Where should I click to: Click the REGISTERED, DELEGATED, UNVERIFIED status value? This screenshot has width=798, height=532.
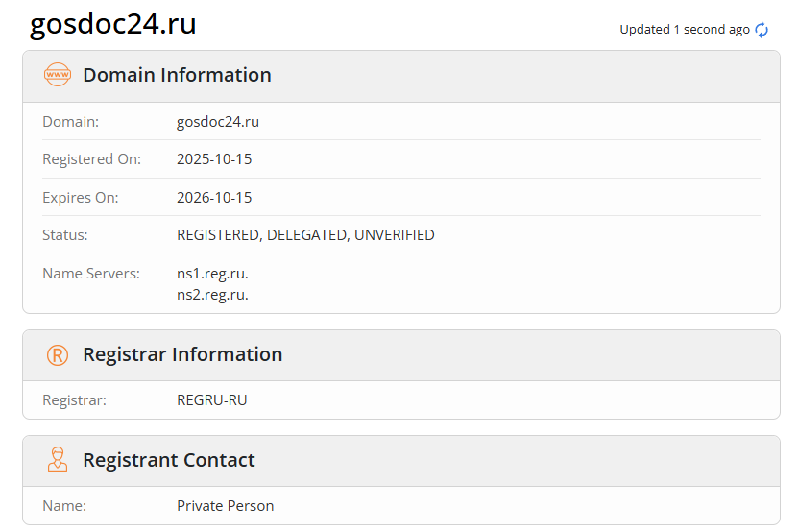pyautogui.click(x=305, y=235)
